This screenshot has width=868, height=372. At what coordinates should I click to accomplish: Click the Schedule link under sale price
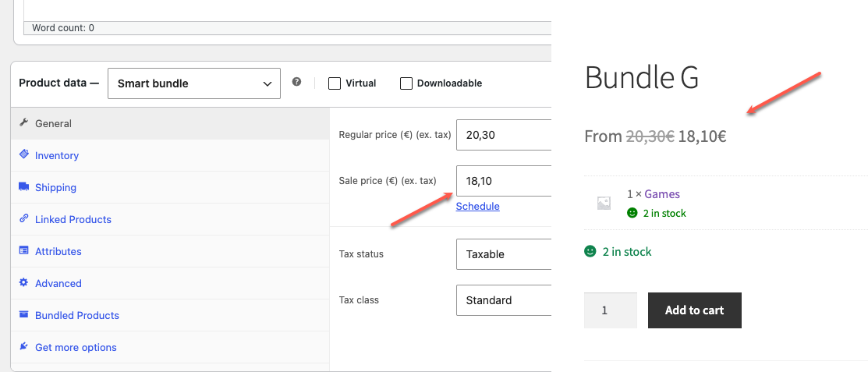(x=478, y=207)
